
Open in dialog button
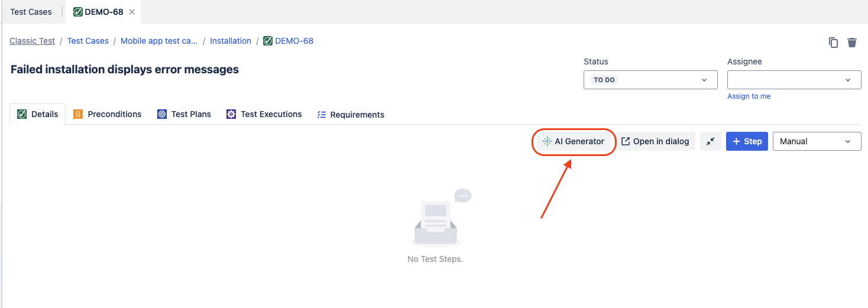click(x=655, y=141)
